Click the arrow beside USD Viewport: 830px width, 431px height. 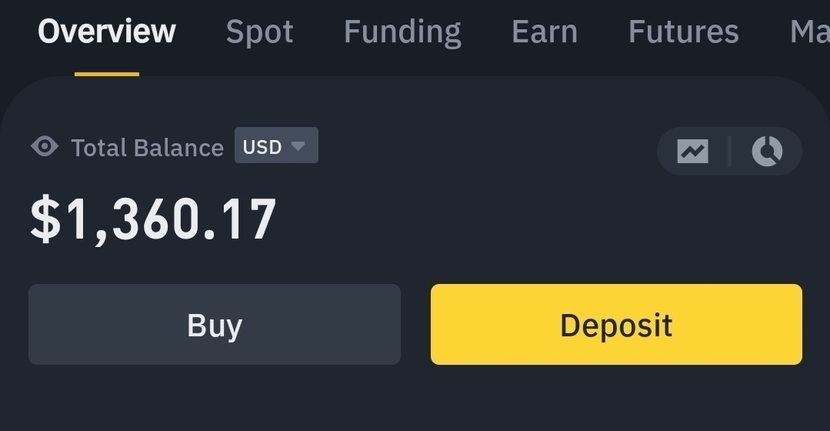[298, 146]
